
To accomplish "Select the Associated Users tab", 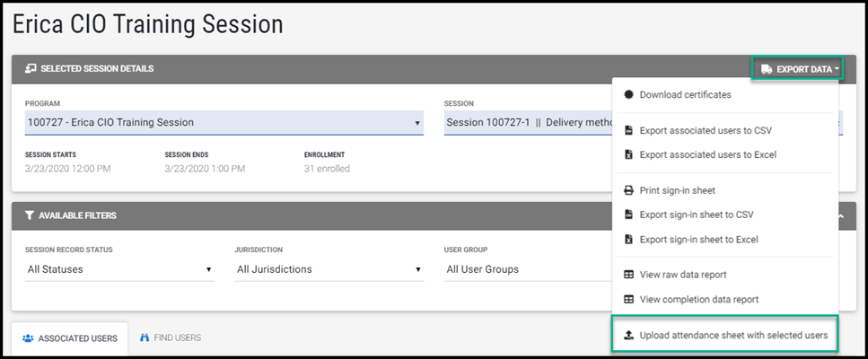I will 69,338.
